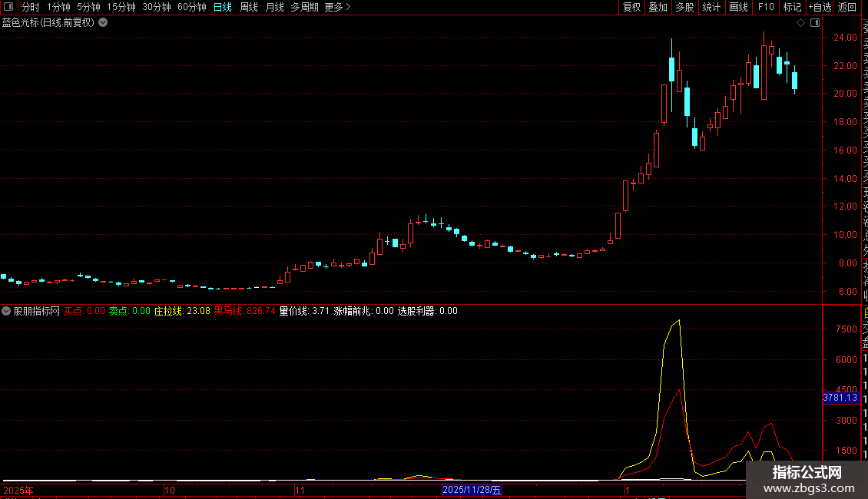Open the 统计 statistics button
868x499 pixels.
tap(711, 7)
